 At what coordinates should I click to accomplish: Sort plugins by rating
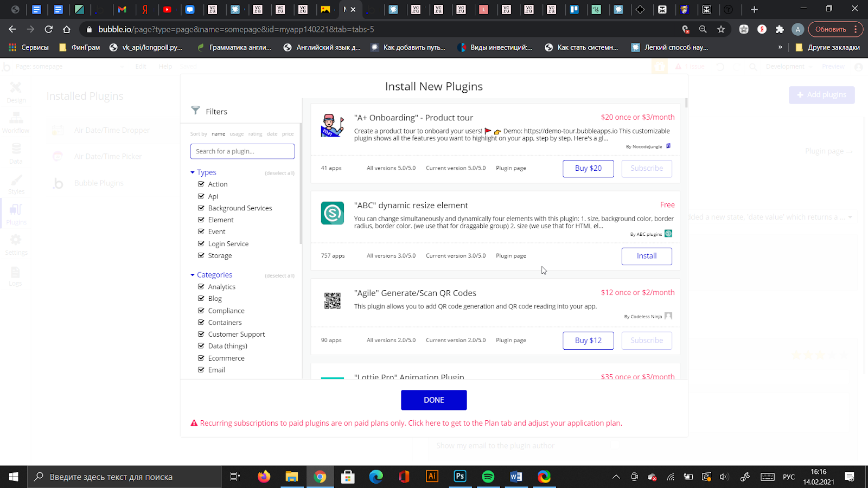(x=255, y=134)
